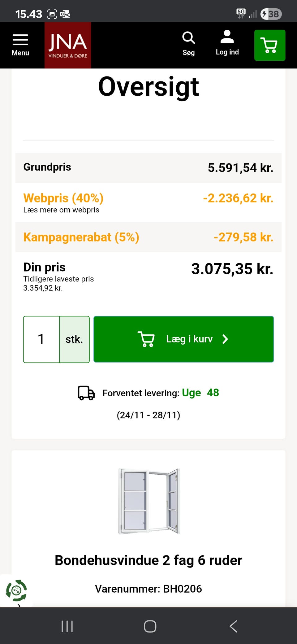This screenshot has height=644, width=297.
Task: Open the hamburger Menu
Action: [x=20, y=45]
